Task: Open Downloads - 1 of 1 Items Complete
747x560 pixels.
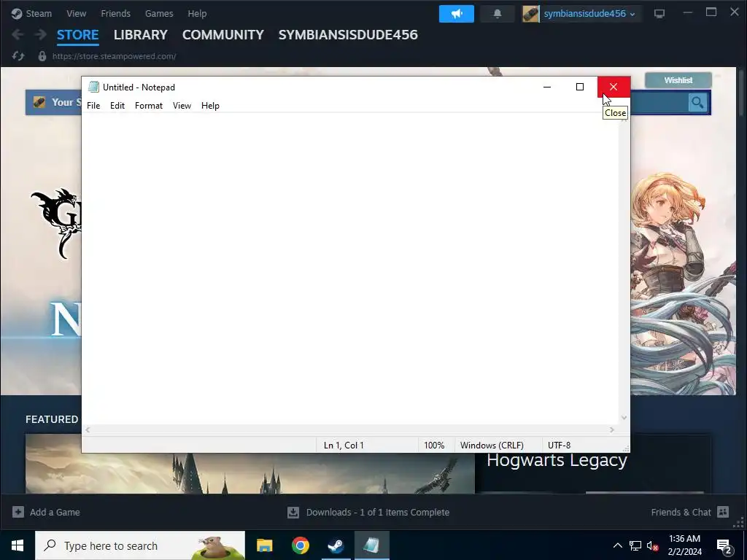Action: pyautogui.click(x=378, y=513)
